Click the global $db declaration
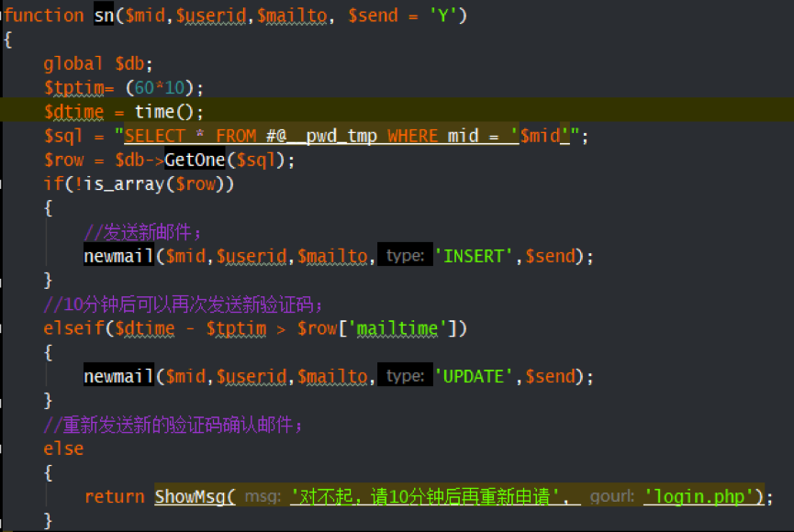Screen dimensions: 794x532 coord(97,63)
